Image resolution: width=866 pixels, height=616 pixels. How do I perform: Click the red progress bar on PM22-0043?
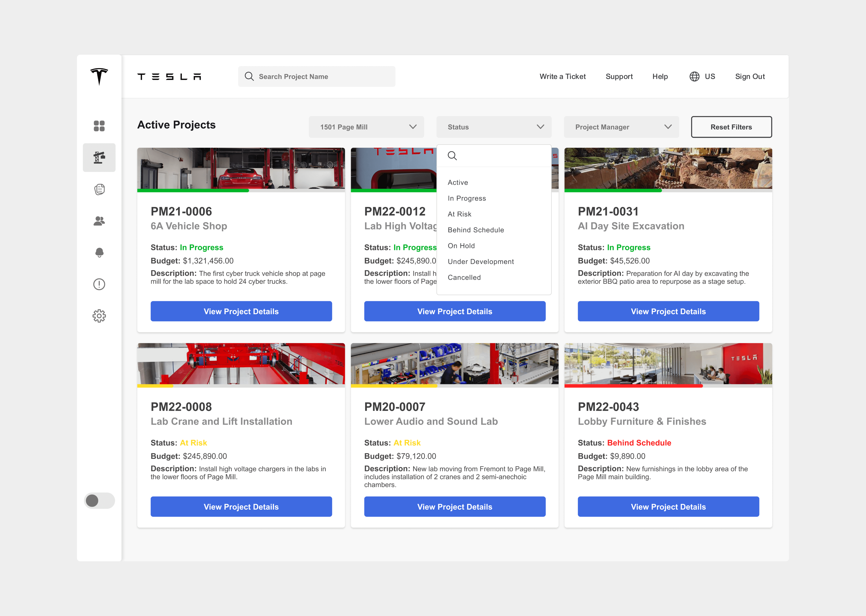pos(634,386)
